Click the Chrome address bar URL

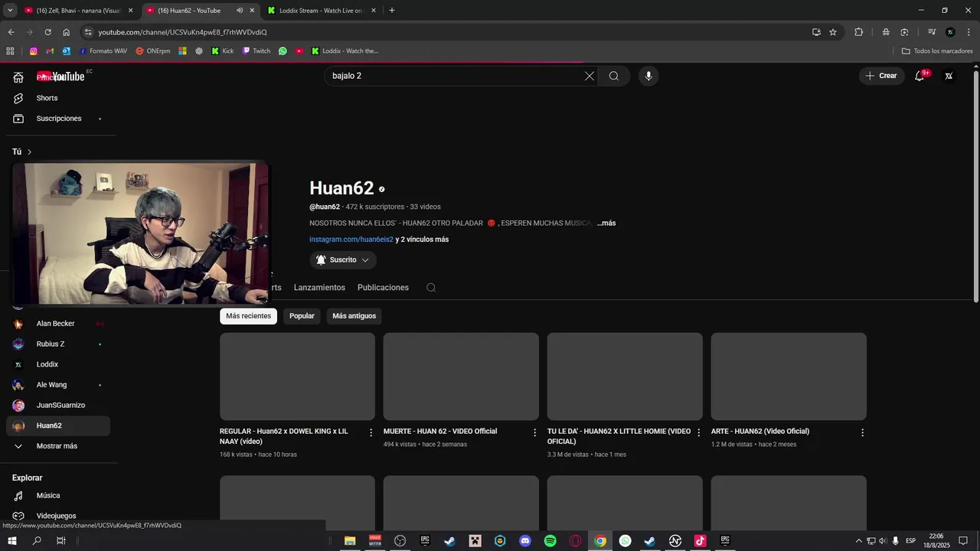pos(182,32)
